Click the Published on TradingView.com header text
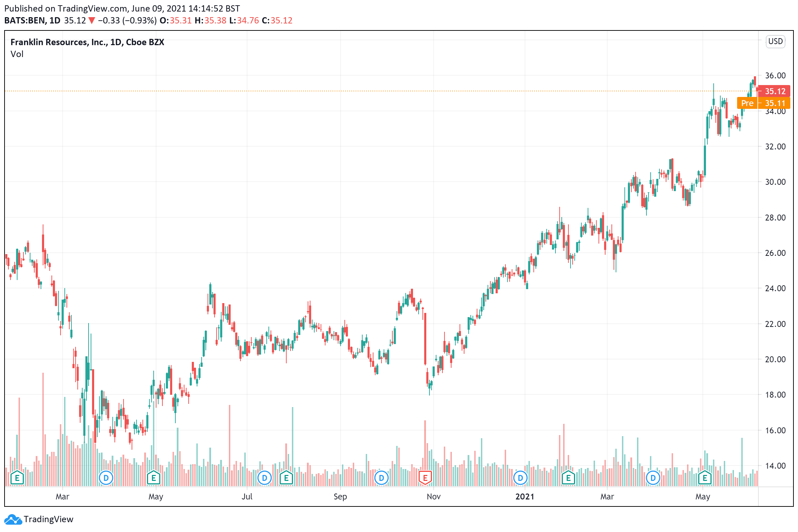The image size is (798, 532). tap(122, 8)
